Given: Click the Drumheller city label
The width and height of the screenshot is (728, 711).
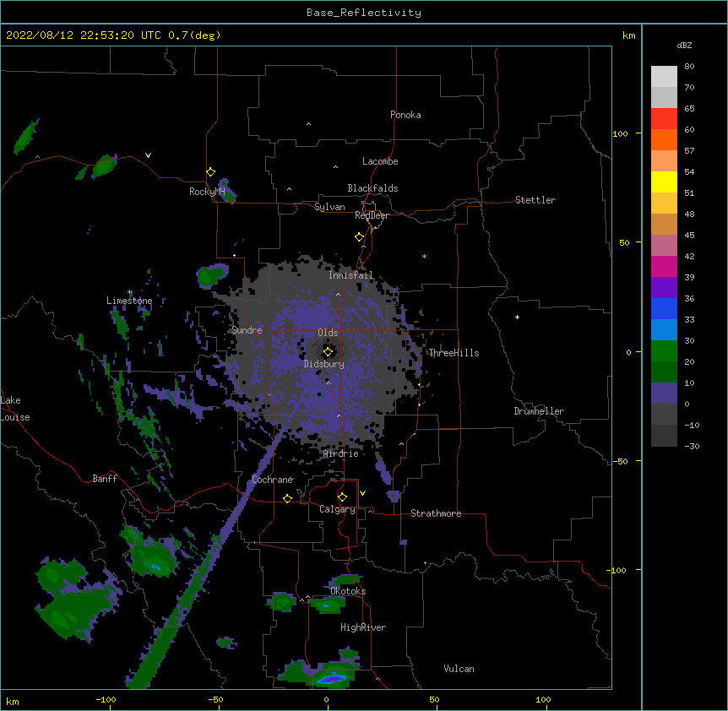Looking at the screenshot, I should pos(539,411).
